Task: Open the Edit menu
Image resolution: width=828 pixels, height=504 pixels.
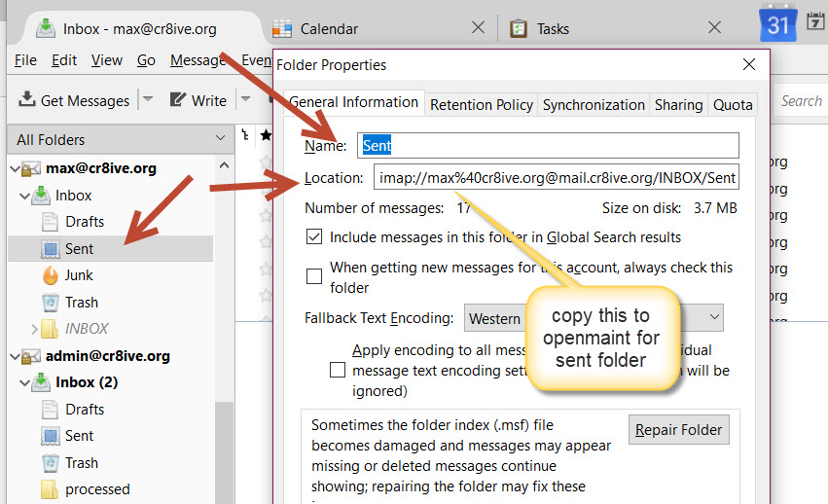Action: pos(64,60)
